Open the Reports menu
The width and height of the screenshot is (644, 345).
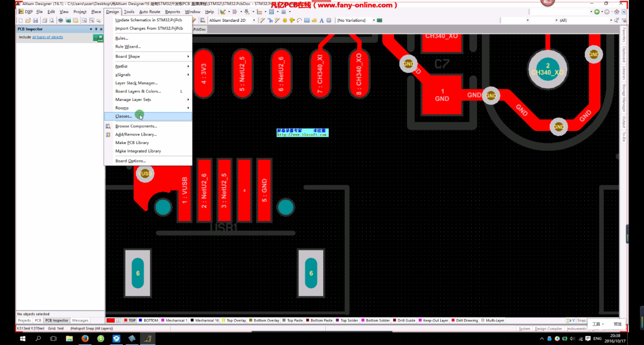[x=172, y=12]
